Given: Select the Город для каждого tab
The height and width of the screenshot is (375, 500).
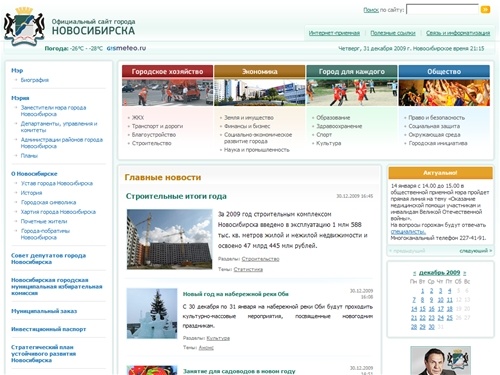Looking at the screenshot, I should pos(352,71).
